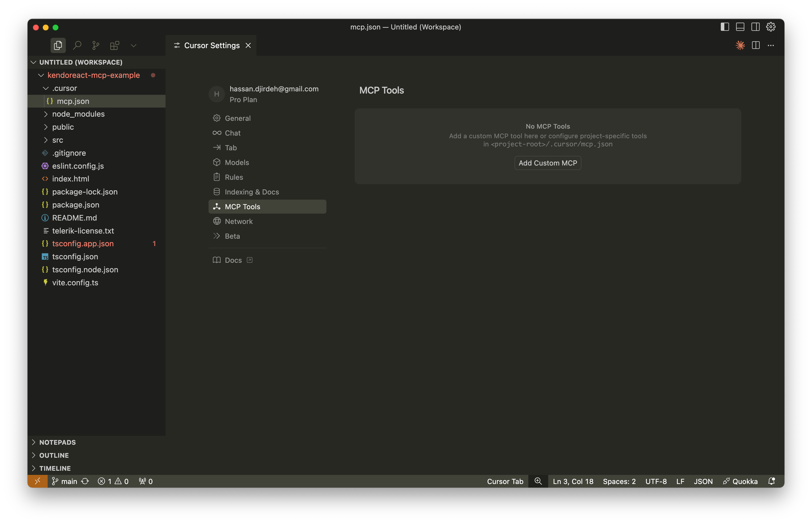Select mcp.json in the file tree

pyautogui.click(x=73, y=101)
